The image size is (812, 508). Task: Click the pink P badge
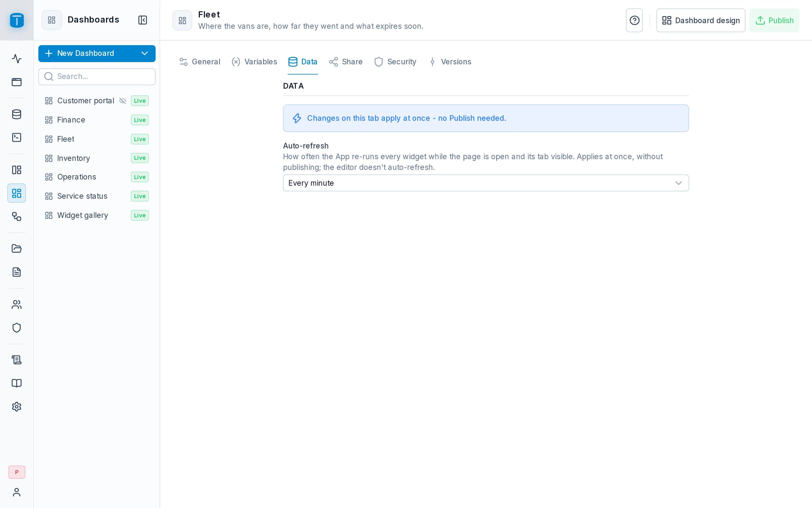[x=17, y=472]
